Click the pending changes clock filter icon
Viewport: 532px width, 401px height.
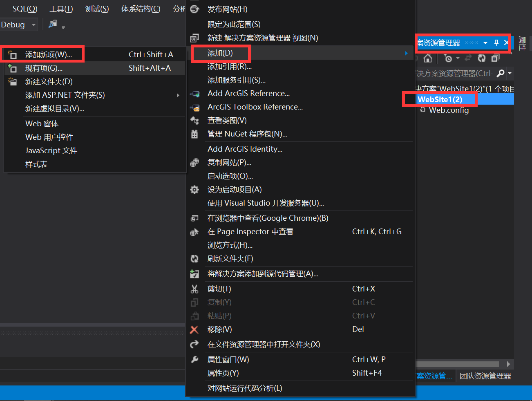tap(448, 58)
